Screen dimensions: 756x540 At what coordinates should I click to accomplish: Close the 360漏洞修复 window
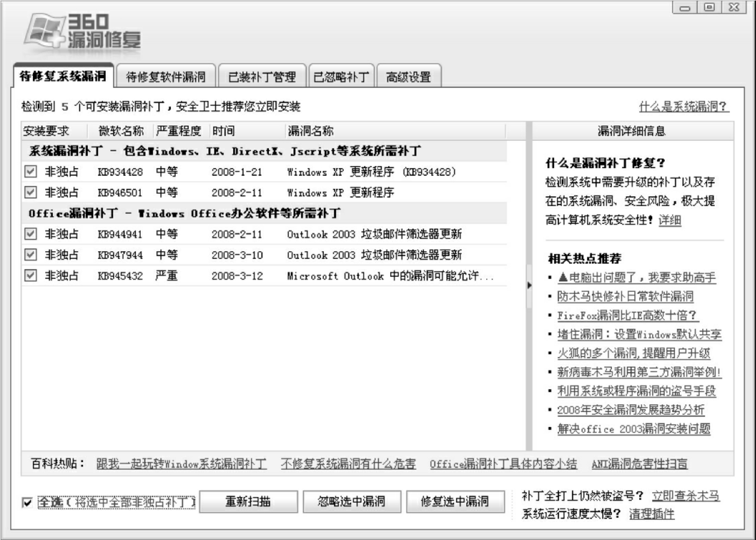click(734, 7)
